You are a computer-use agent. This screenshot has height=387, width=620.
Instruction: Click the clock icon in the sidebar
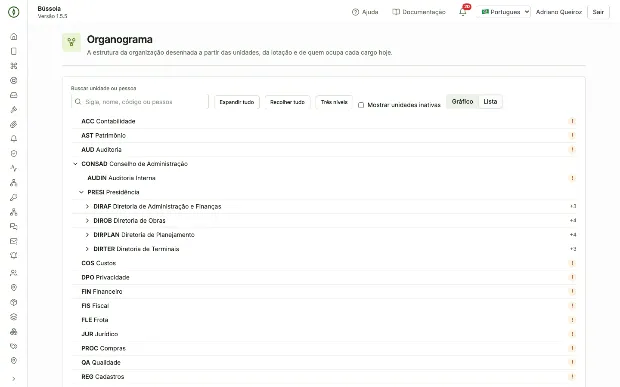tap(13, 153)
